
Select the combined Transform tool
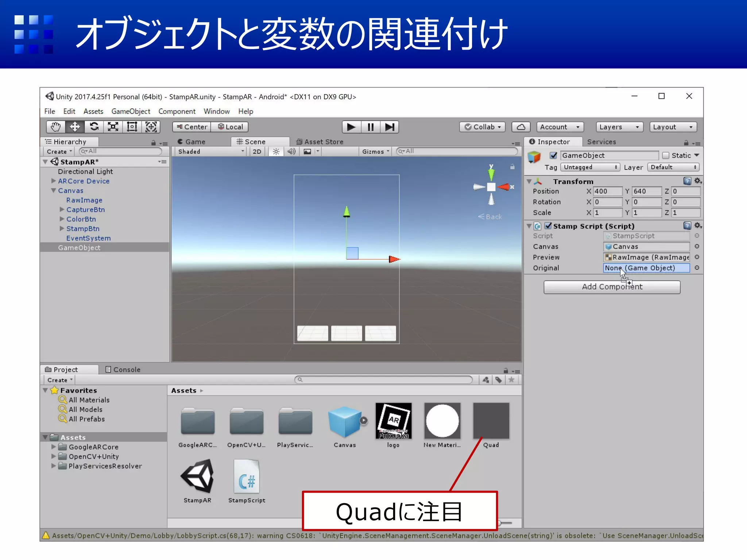pos(151,127)
